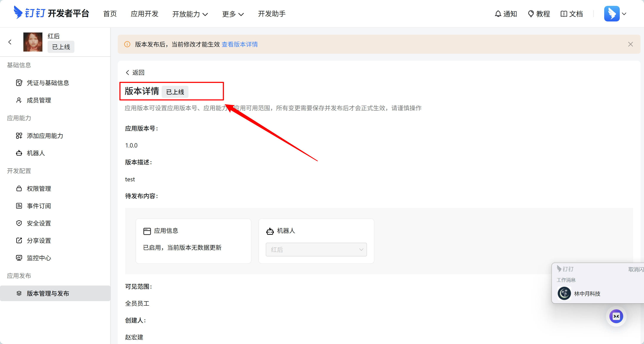
Task: Click the floating purple assistant icon
Action: pos(616,316)
